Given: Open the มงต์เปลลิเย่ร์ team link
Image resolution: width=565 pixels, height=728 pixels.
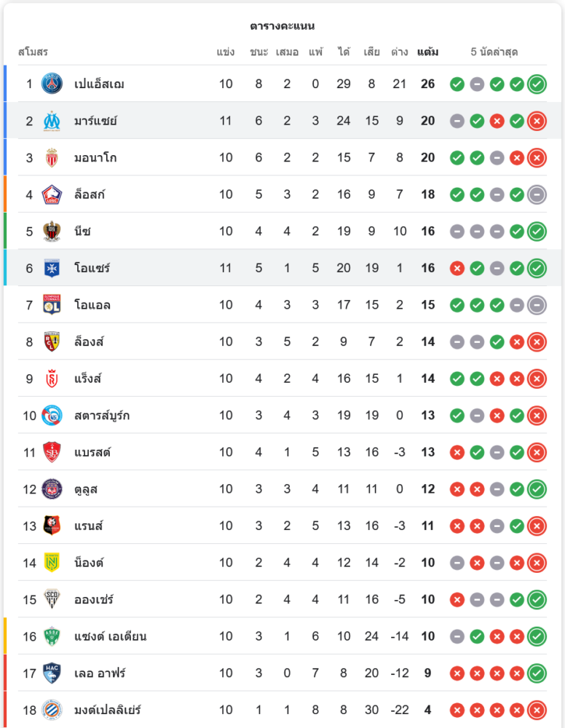Looking at the screenshot, I should pos(108,710).
